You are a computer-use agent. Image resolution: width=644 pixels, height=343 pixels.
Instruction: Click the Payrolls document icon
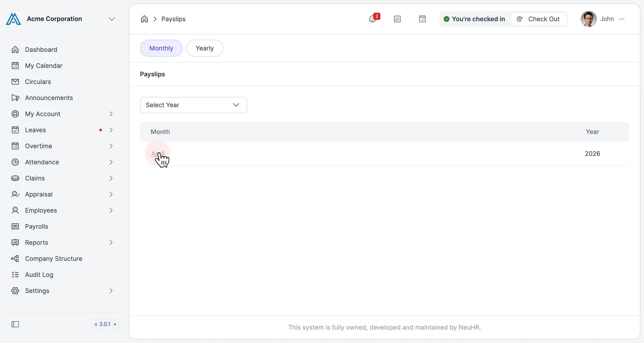[15, 226]
